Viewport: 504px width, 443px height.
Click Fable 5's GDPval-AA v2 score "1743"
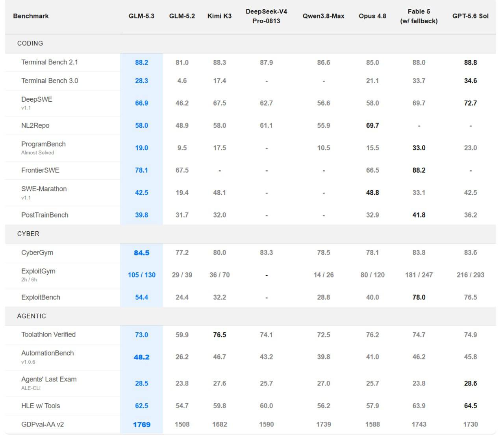tap(419, 424)
